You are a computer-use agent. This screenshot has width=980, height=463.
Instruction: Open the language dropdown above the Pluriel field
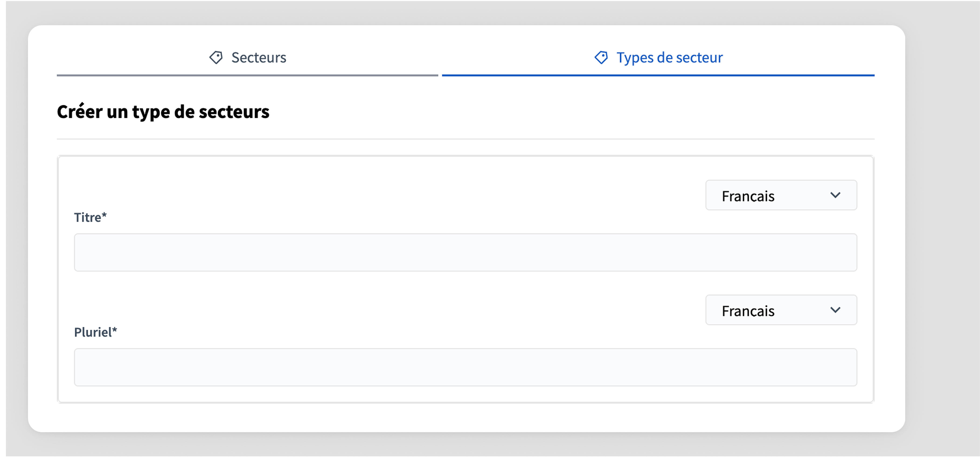point(781,310)
